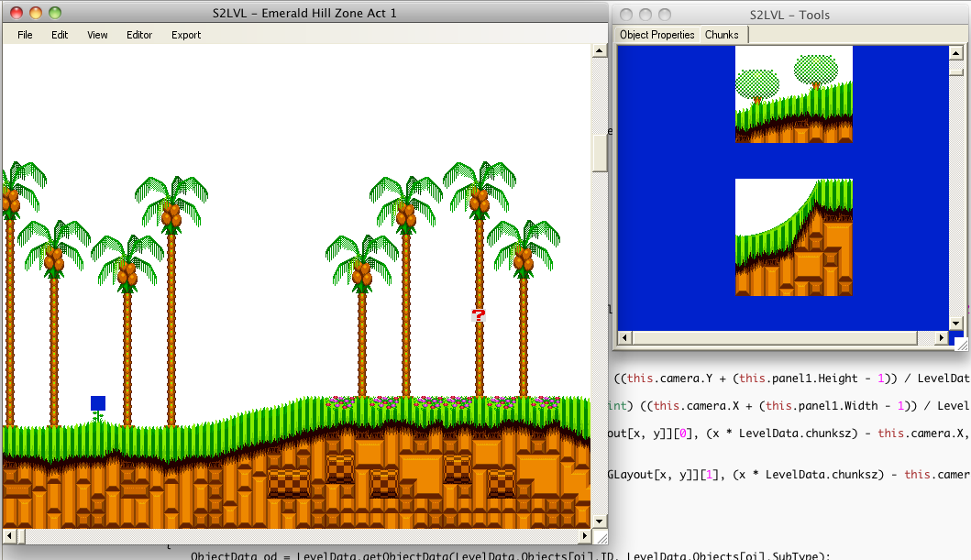Switch to the Object Properties tab
This screenshot has height=560, width=971.
657,35
